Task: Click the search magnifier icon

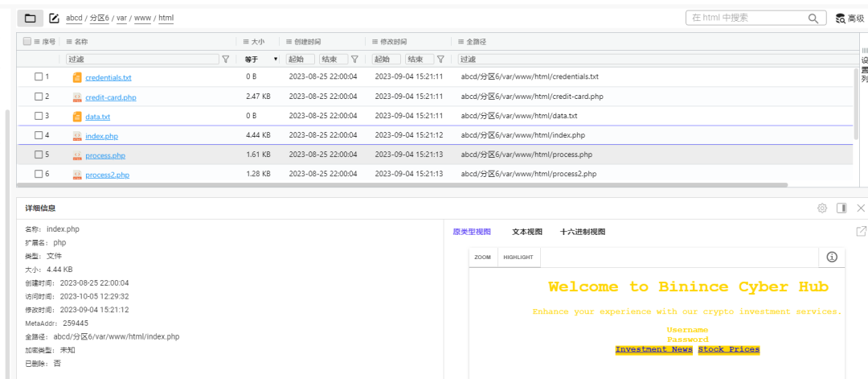Action: click(813, 19)
